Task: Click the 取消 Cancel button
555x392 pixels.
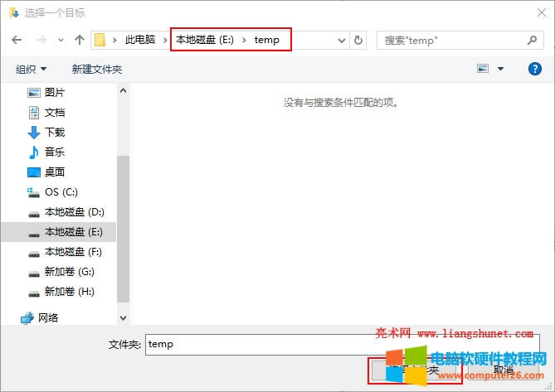Action: click(x=504, y=370)
